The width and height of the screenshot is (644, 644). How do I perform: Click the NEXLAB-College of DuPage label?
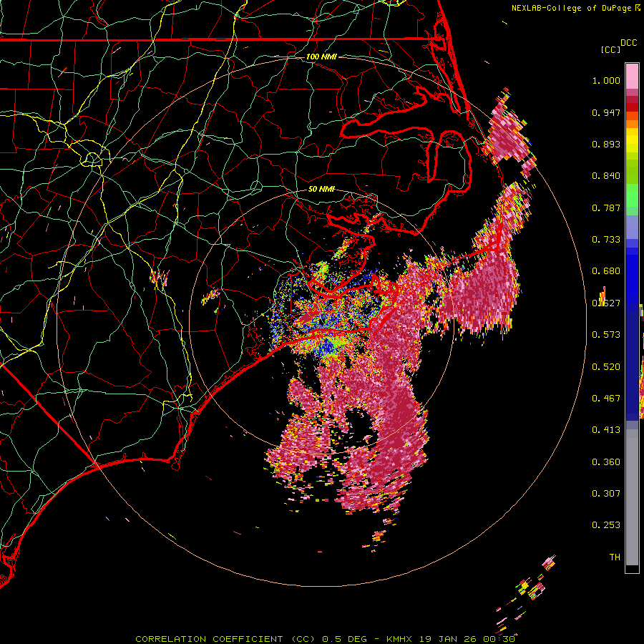[x=575, y=8]
